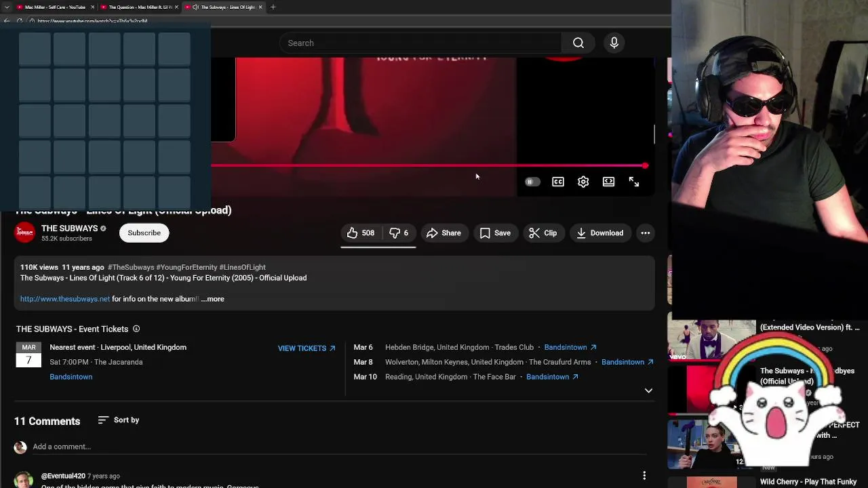Click Add a comment field
Viewport: 868px width, 488px height.
point(339,447)
